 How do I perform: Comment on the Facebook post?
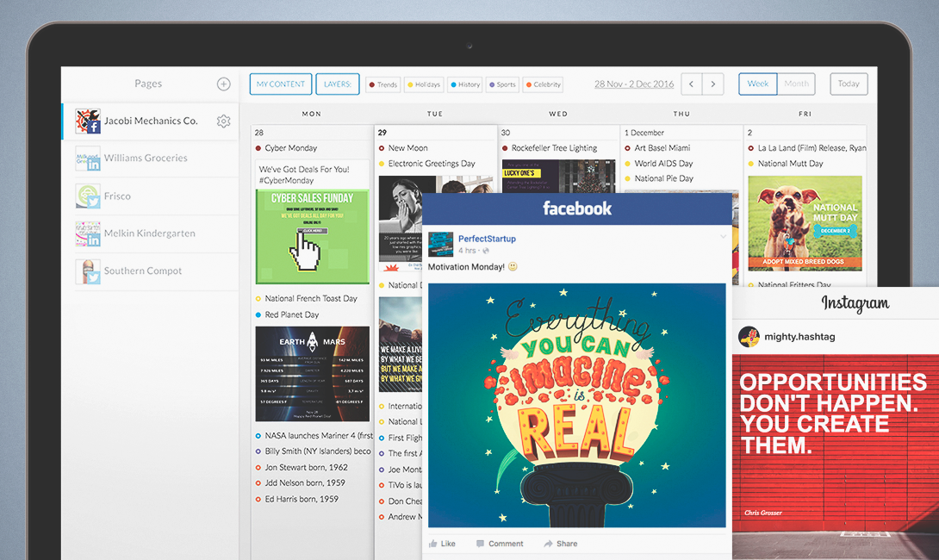500,544
